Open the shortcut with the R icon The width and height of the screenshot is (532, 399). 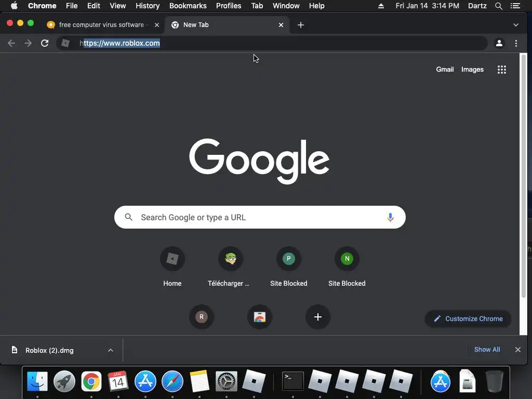[x=202, y=317]
